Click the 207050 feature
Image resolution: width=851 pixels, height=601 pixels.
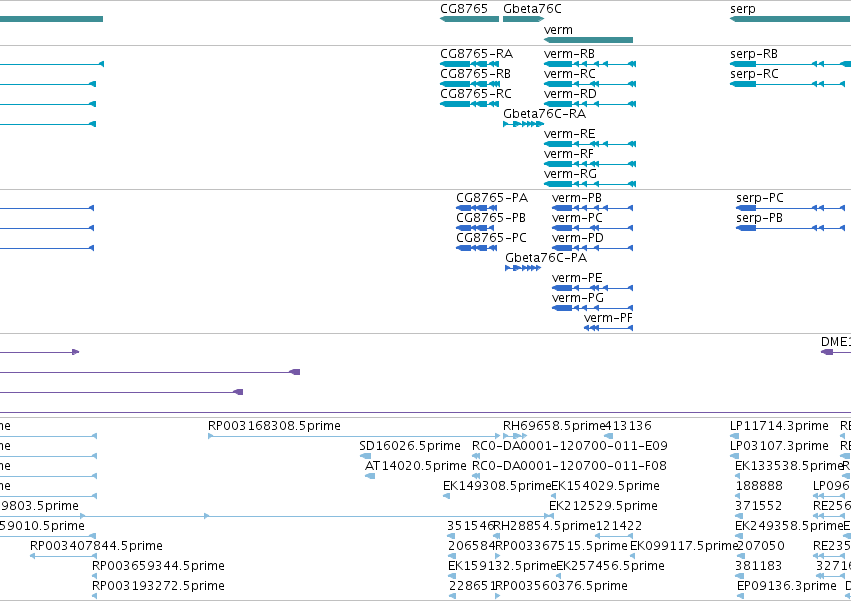pyautogui.click(x=741, y=556)
